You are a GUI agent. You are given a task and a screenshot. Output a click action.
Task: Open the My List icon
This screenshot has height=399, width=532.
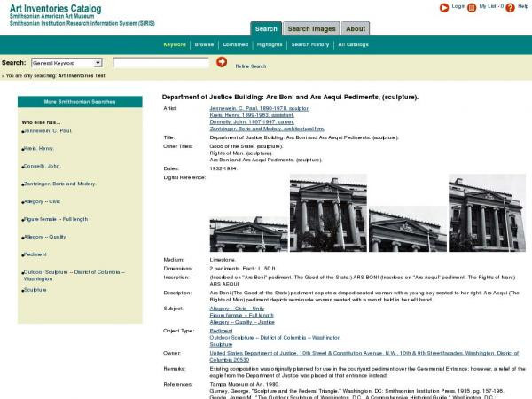click(x=472, y=7)
